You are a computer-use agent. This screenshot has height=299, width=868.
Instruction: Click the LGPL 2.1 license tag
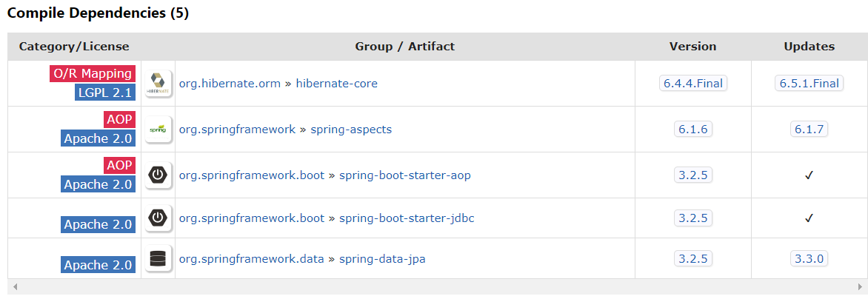[104, 93]
